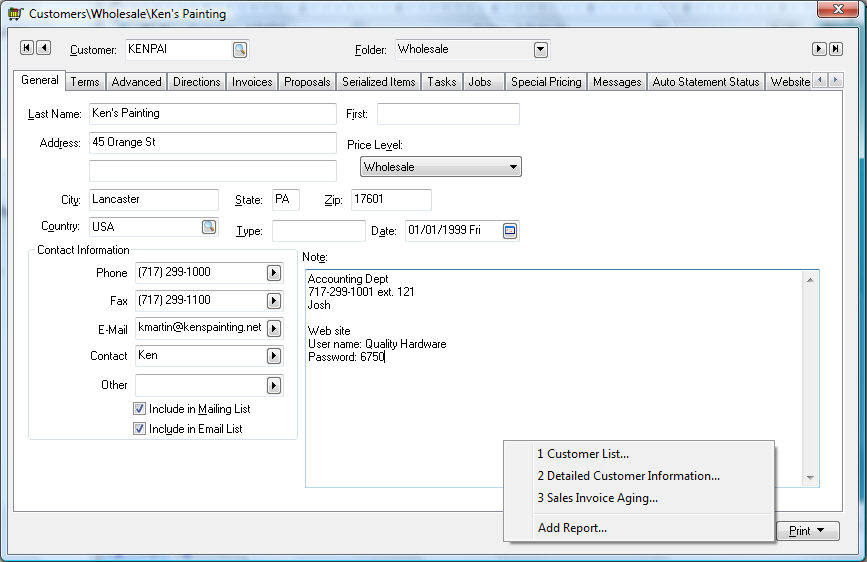Open the Date calendar picker
This screenshot has width=867, height=562.
[510, 231]
